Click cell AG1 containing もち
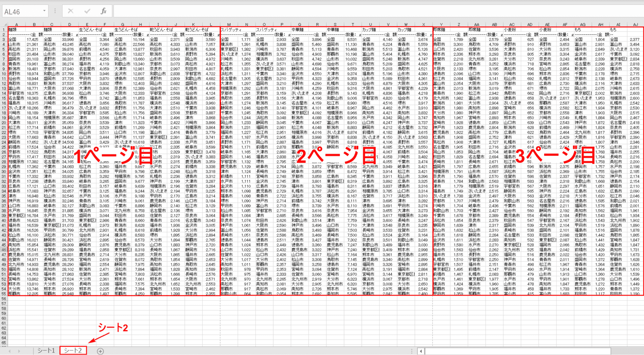The height and width of the screenshot is (355, 644). tap(583, 30)
